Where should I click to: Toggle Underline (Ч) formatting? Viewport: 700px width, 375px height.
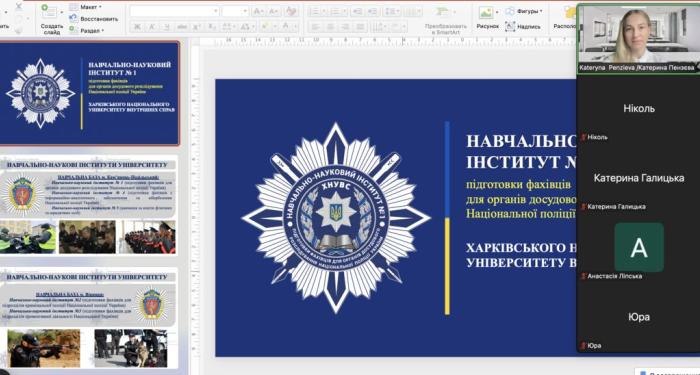[x=167, y=26]
